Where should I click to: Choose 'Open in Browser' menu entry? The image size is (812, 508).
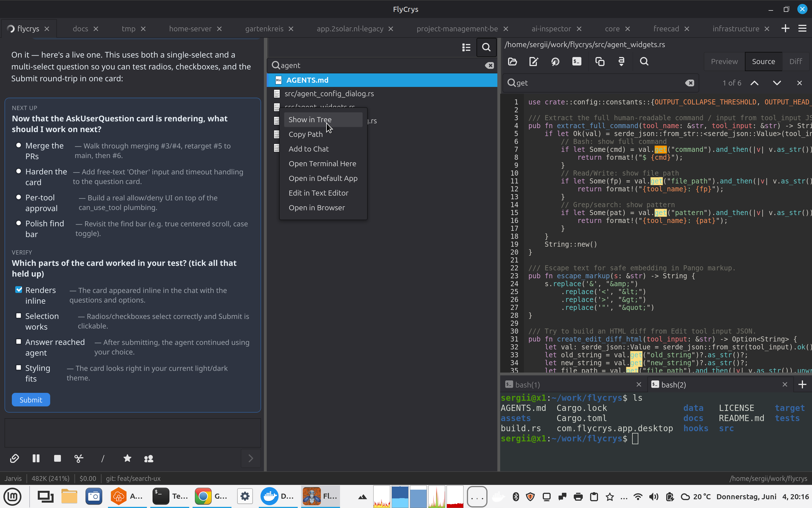[323, 208]
